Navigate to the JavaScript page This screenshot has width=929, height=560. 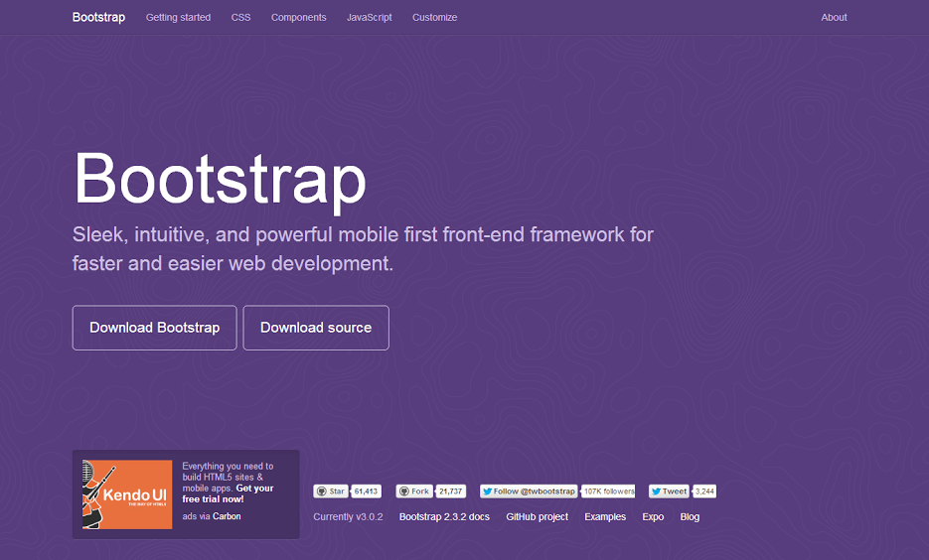click(369, 17)
